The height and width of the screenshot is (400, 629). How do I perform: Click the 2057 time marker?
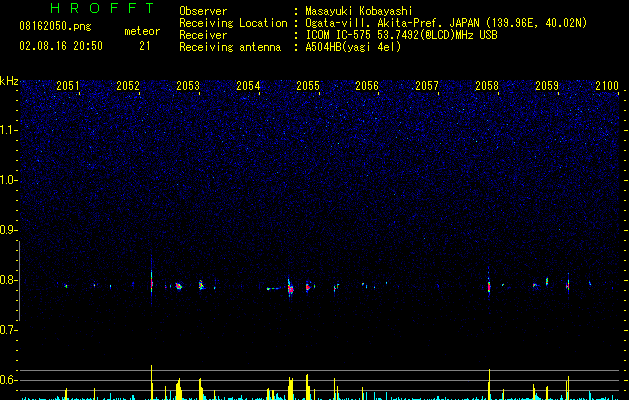(427, 86)
